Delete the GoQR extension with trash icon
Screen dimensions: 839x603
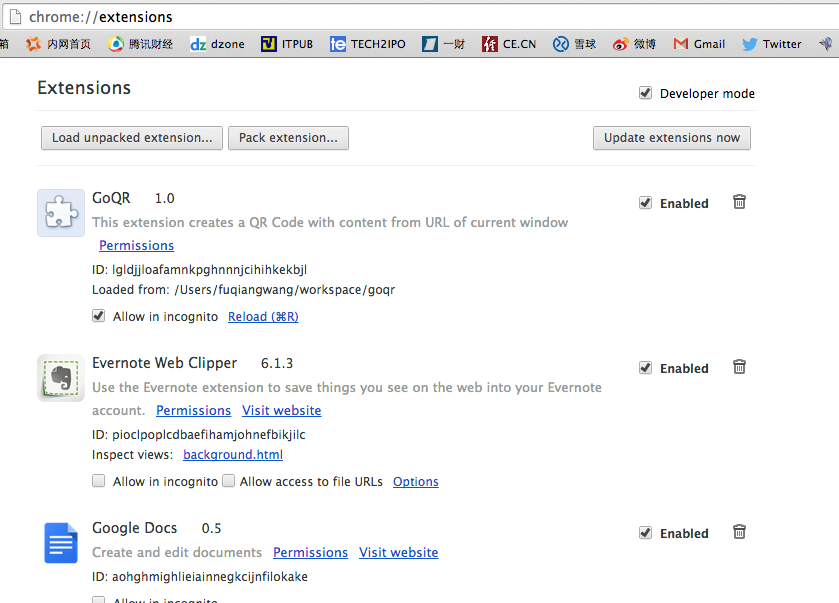point(739,202)
